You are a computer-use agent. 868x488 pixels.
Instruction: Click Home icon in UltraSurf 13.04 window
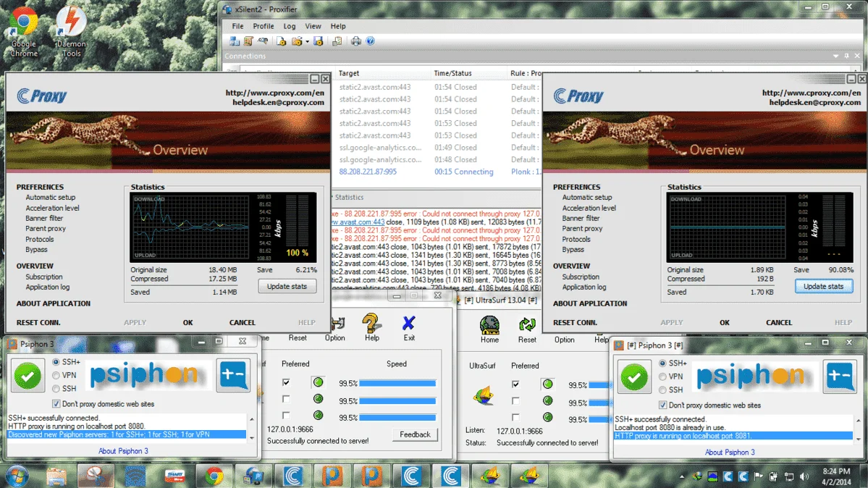(x=489, y=329)
